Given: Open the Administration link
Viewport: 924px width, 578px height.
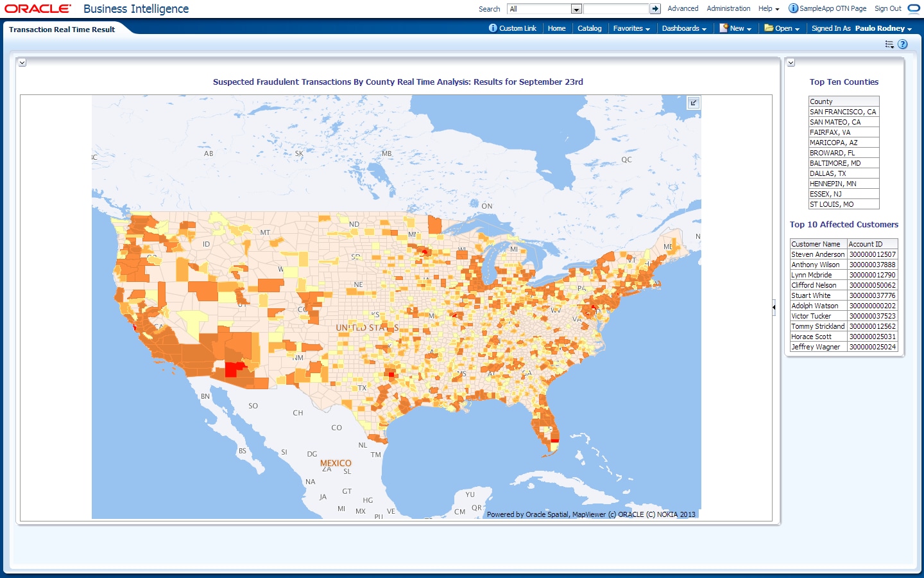Looking at the screenshot, I should point(728,8).
